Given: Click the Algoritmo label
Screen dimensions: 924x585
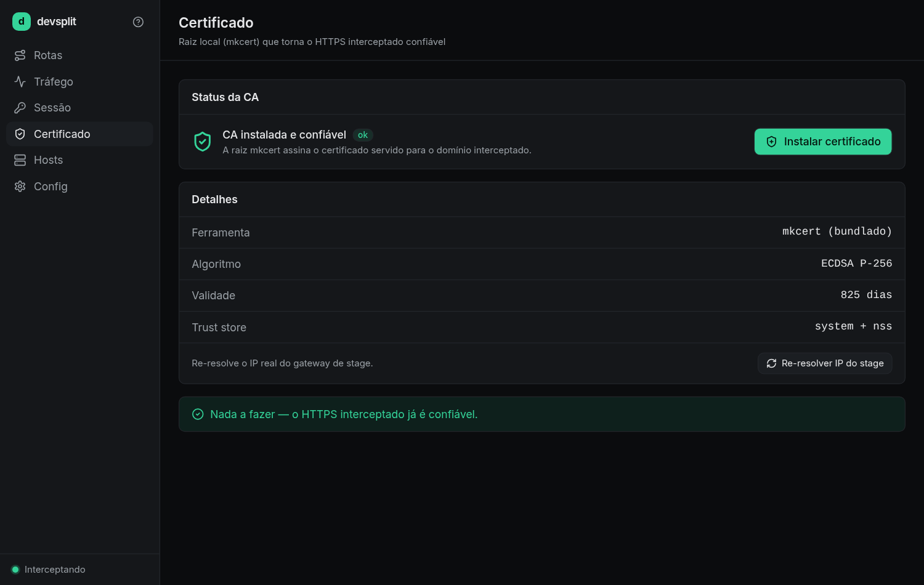Looking at the screenshot, I should coord(216,264).
